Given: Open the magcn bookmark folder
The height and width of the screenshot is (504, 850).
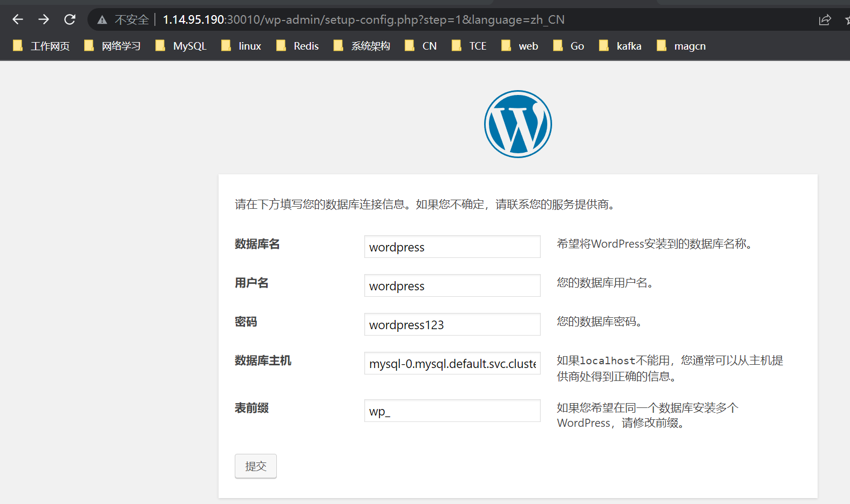Looking at the screenshot, I should 681,46.
